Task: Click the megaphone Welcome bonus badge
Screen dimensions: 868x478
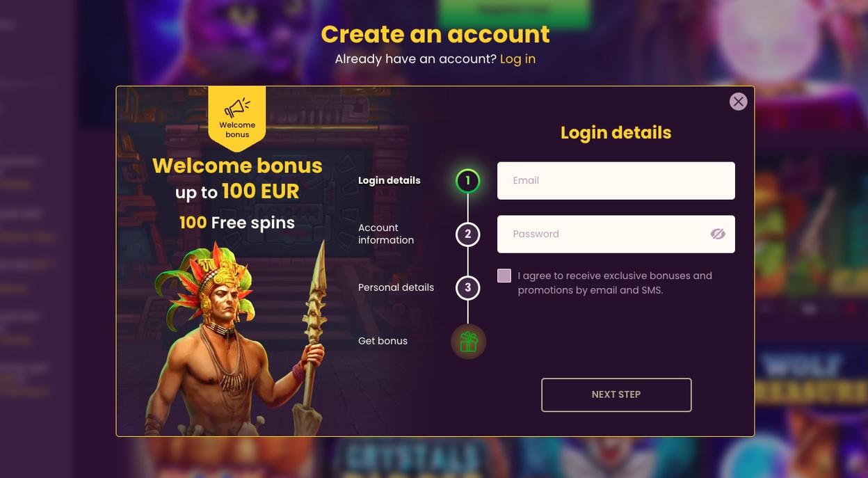Action: (237, 118)
